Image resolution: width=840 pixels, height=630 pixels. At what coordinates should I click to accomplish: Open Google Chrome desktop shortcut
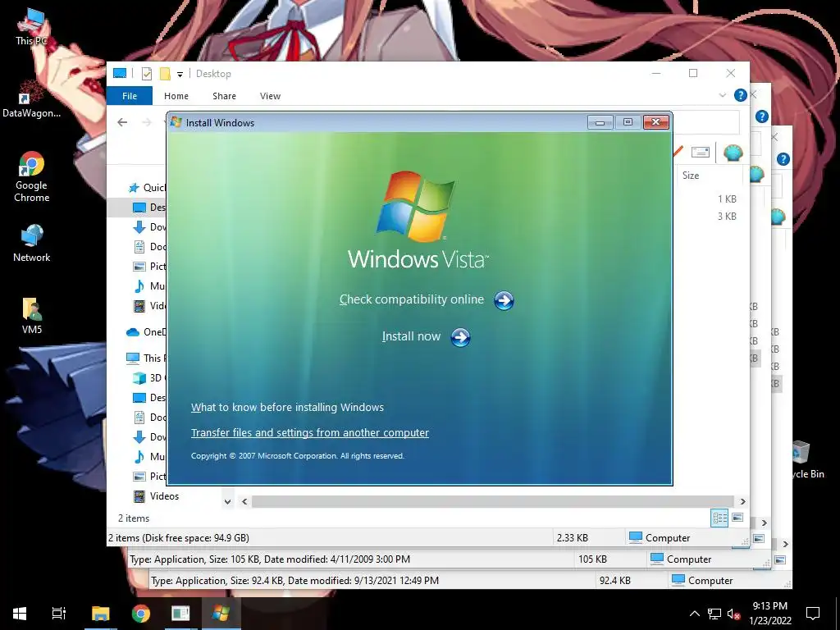click(31, 177)
